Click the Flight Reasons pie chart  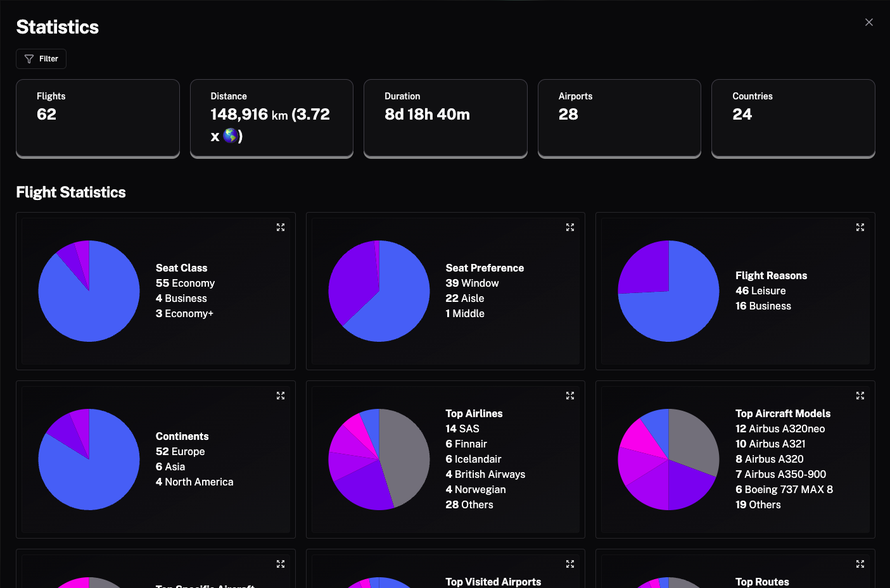tap(669, 291)
